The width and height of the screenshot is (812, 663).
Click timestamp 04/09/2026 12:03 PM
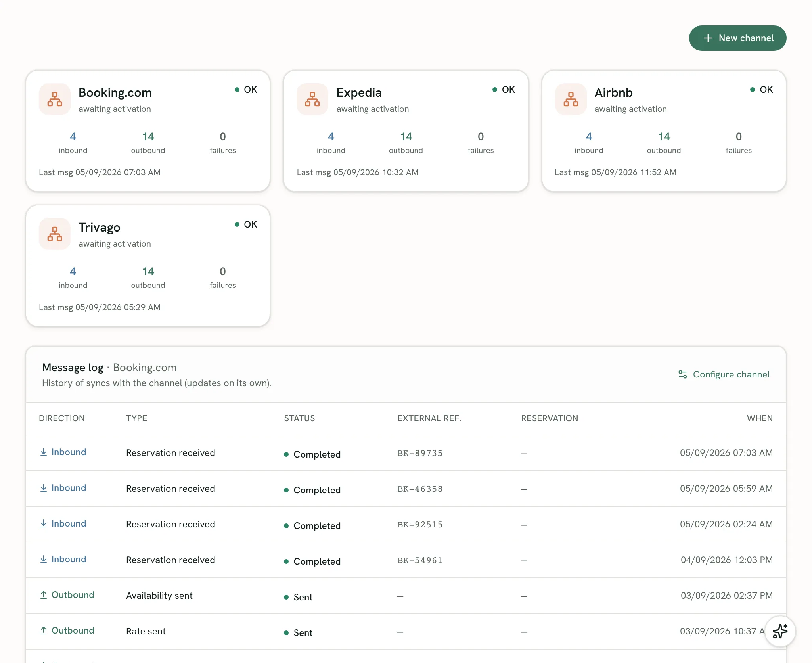(727, 560)
